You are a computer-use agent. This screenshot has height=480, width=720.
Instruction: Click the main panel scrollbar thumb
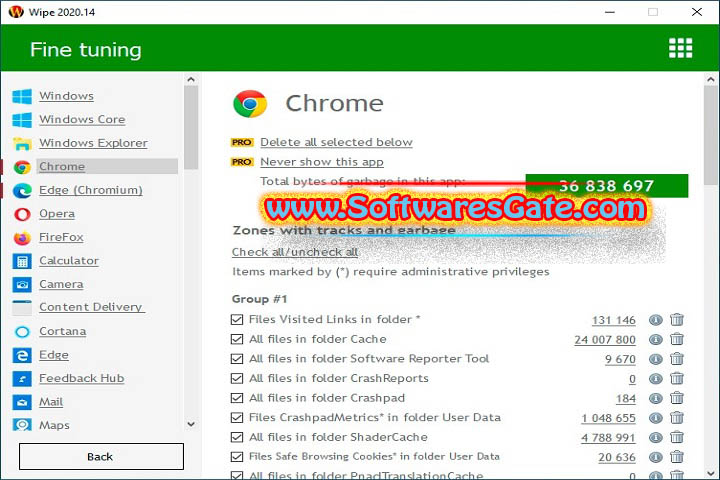tap(711, 136)
